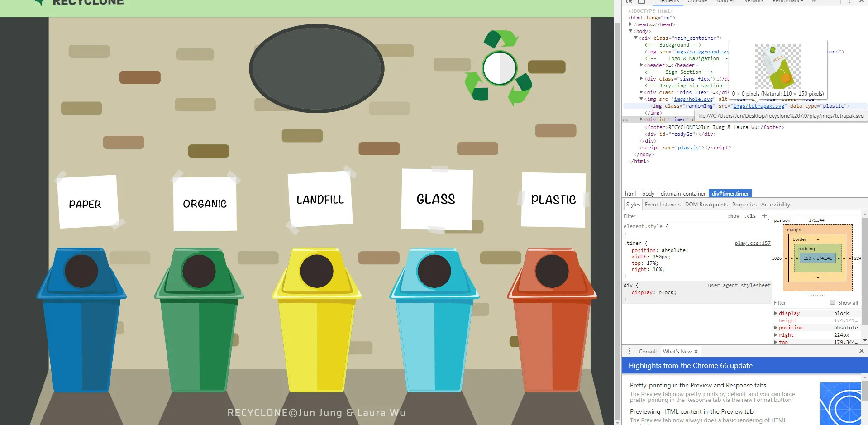
Task: Click the tetrapak juice carton image preview
Action: (x=777, y=67)
